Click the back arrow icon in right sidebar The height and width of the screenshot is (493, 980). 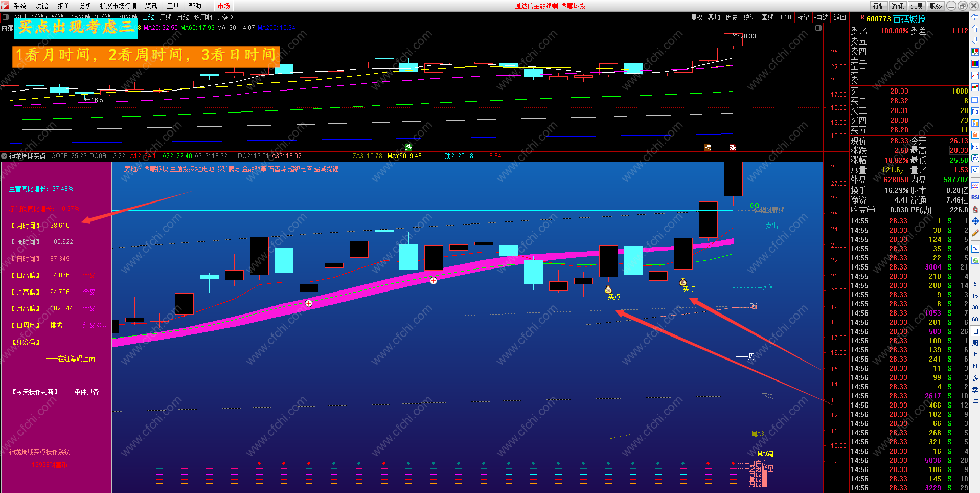975,17
